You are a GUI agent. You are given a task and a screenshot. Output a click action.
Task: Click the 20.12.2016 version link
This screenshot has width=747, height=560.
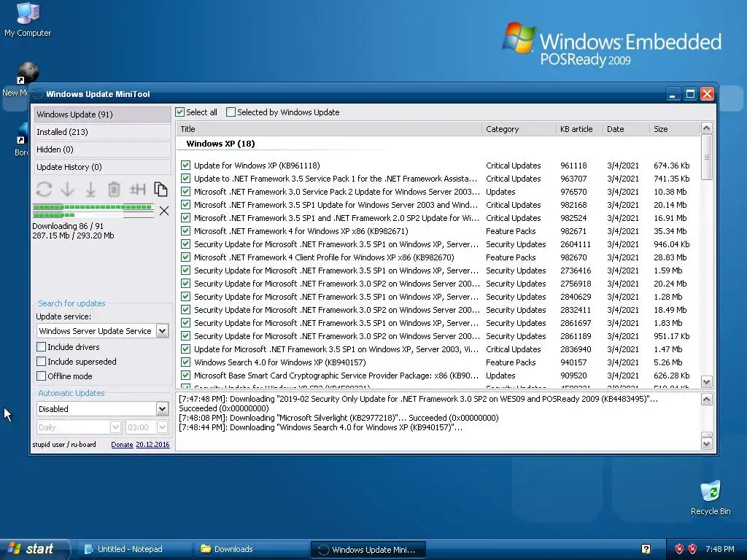pyautogui.click(x=152, y=445)
